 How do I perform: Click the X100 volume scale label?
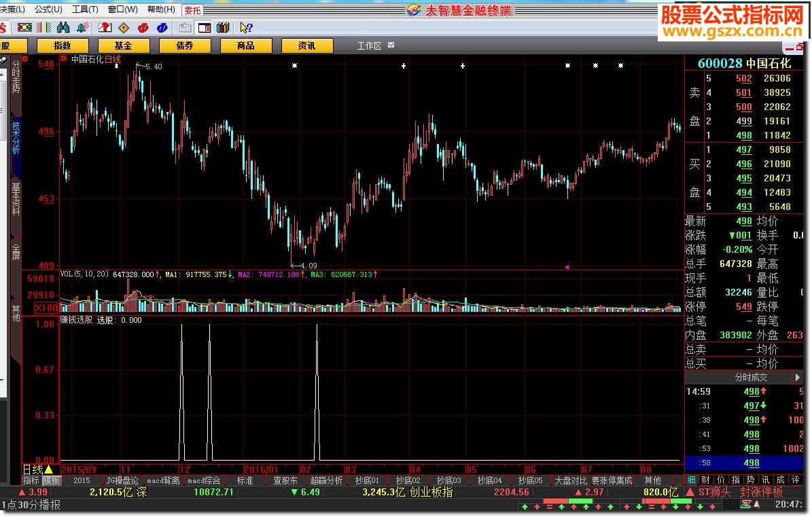[46, 308]
